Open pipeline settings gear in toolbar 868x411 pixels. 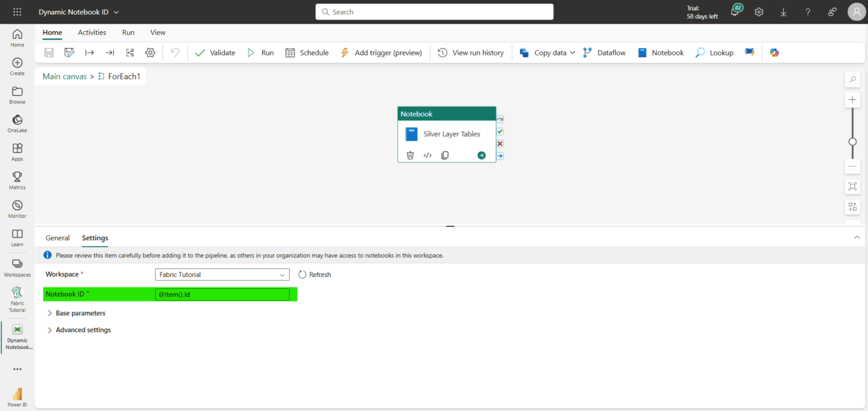pos(150,53)
